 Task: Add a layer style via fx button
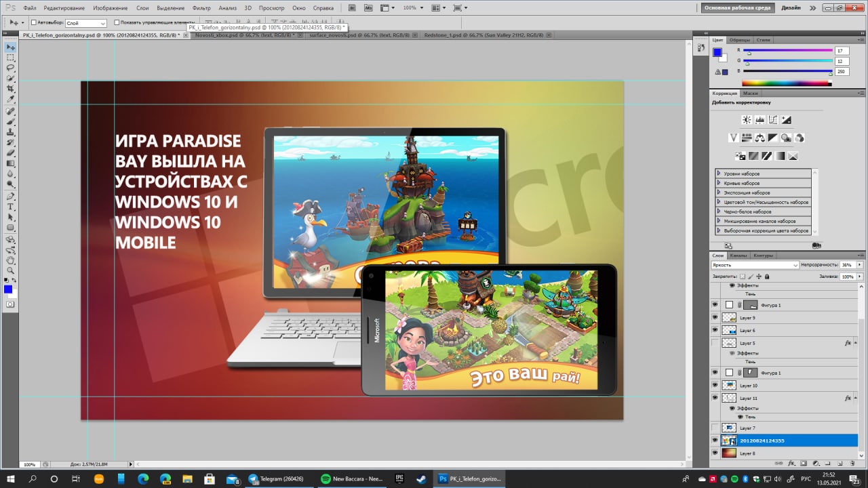tap(791, 464)
